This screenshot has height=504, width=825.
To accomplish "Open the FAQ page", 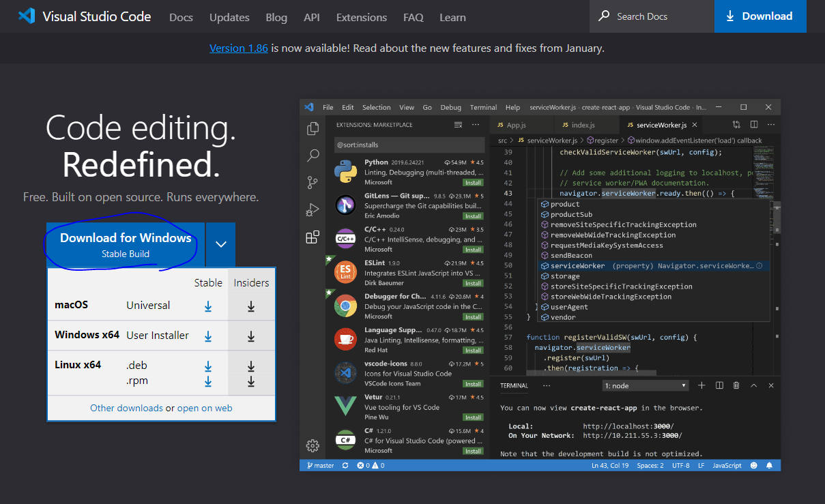I will tap(414, 17).
